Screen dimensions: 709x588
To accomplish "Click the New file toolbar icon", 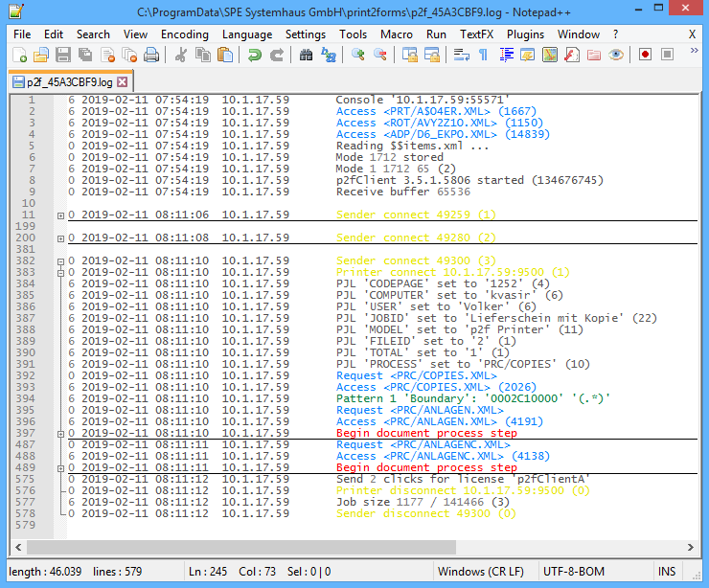I will [x=19, y=55].
